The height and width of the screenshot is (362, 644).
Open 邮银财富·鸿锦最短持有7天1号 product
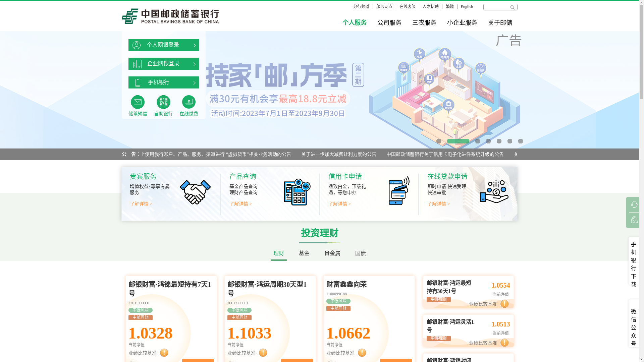170,289
